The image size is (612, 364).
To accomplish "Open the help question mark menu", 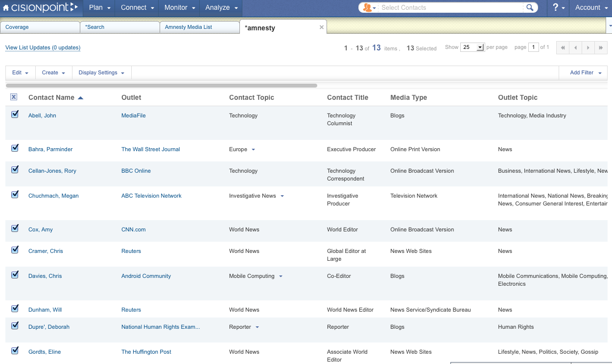I will click(558, 7).
